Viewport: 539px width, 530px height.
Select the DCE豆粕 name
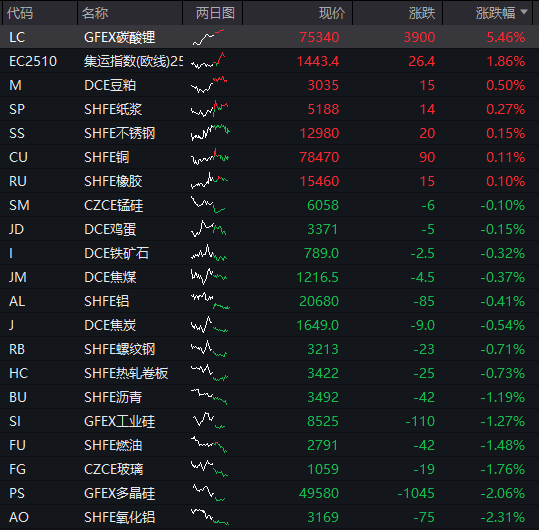(110, 85)
